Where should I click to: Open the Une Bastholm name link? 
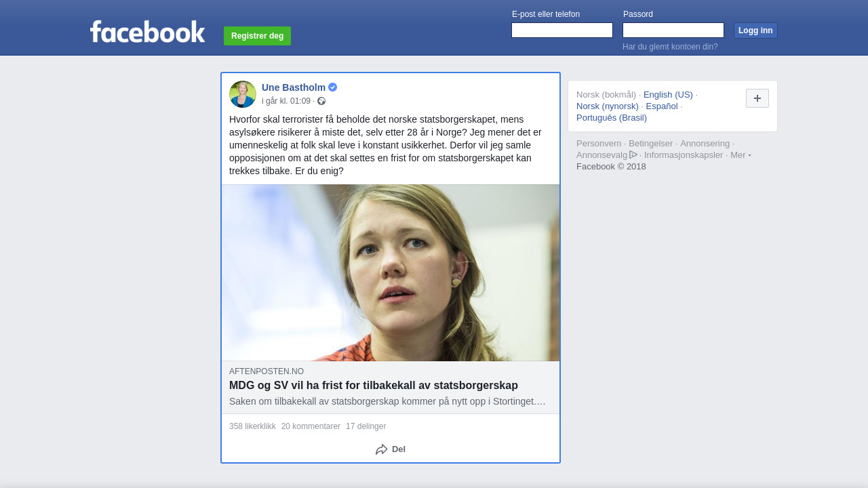[294, 87]
